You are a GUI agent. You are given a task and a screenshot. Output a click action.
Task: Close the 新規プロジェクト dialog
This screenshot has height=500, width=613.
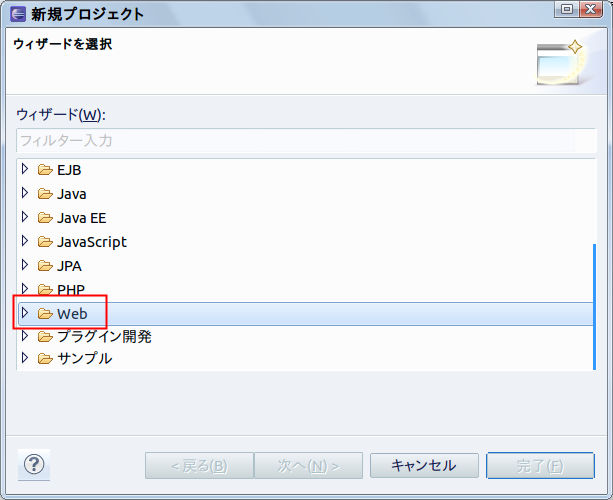pos(591,9)
